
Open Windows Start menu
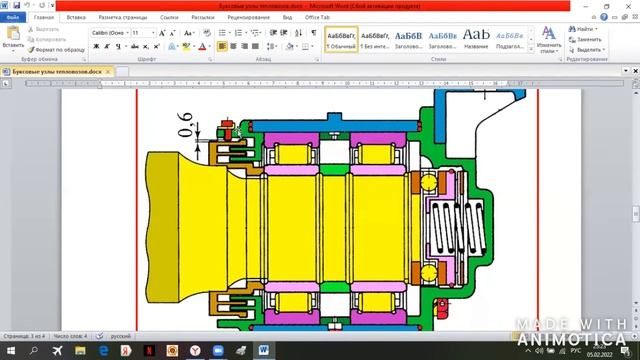coord(11,351)
